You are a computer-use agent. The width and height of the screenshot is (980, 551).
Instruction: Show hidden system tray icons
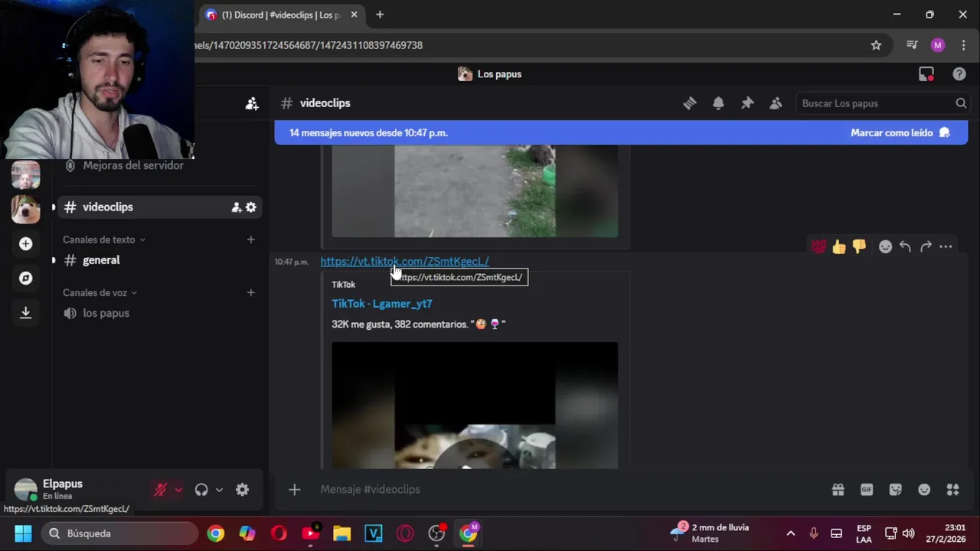[x=791, y=533]
